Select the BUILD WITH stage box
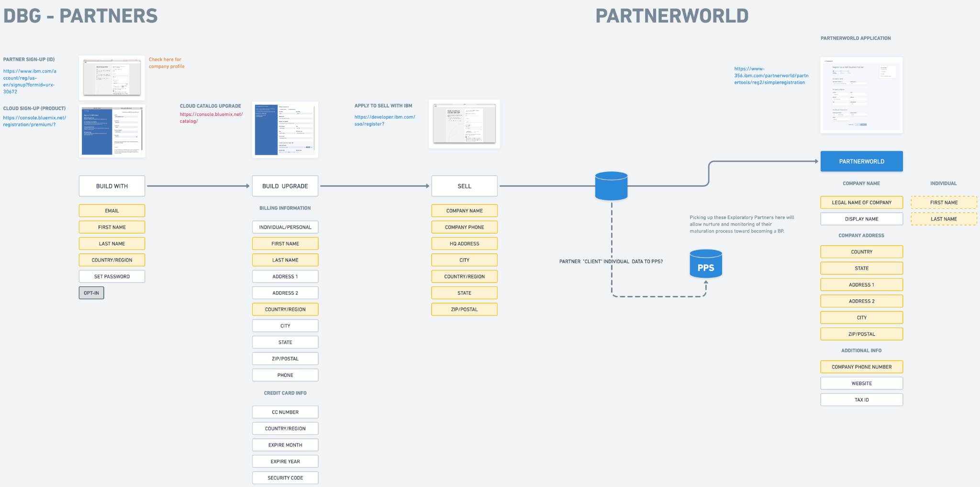Image resolution: width=980 pixels, height=487 pixels. [x=112, y=186]
